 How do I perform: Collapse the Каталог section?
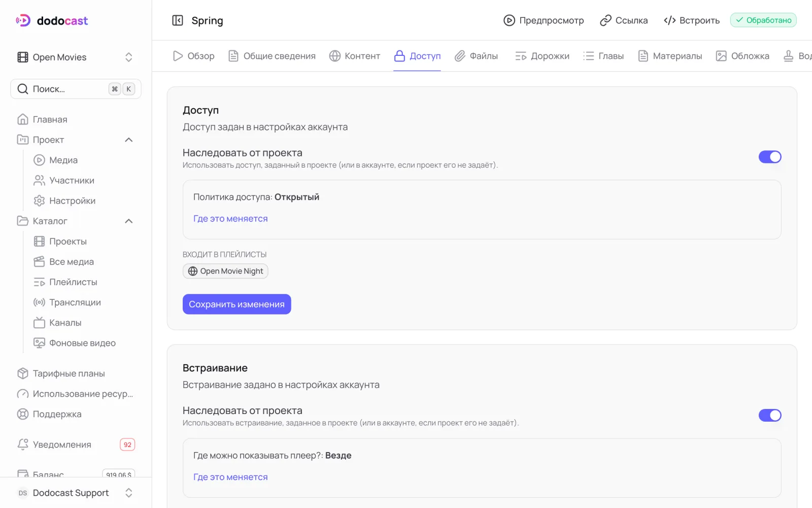(129, 221)
